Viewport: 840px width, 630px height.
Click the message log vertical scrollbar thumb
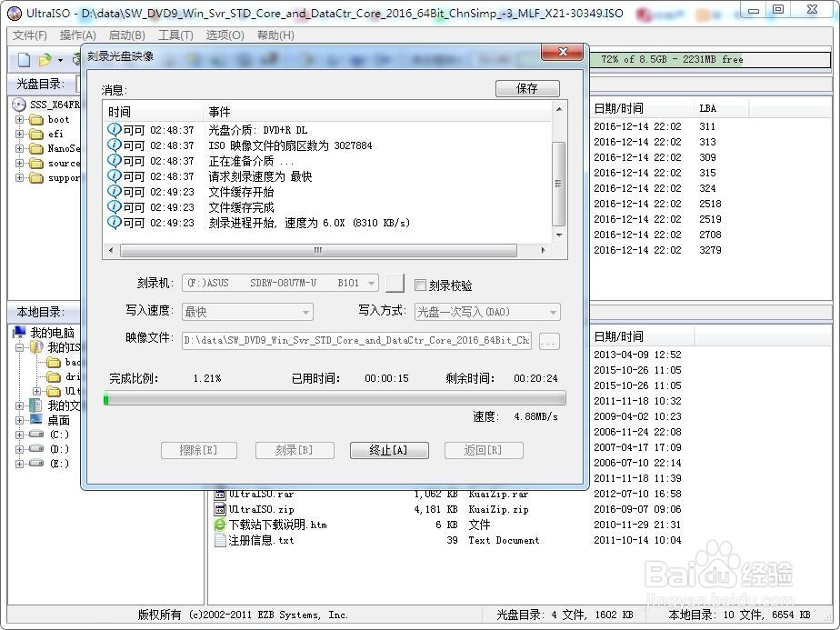[x=558, y=184]
